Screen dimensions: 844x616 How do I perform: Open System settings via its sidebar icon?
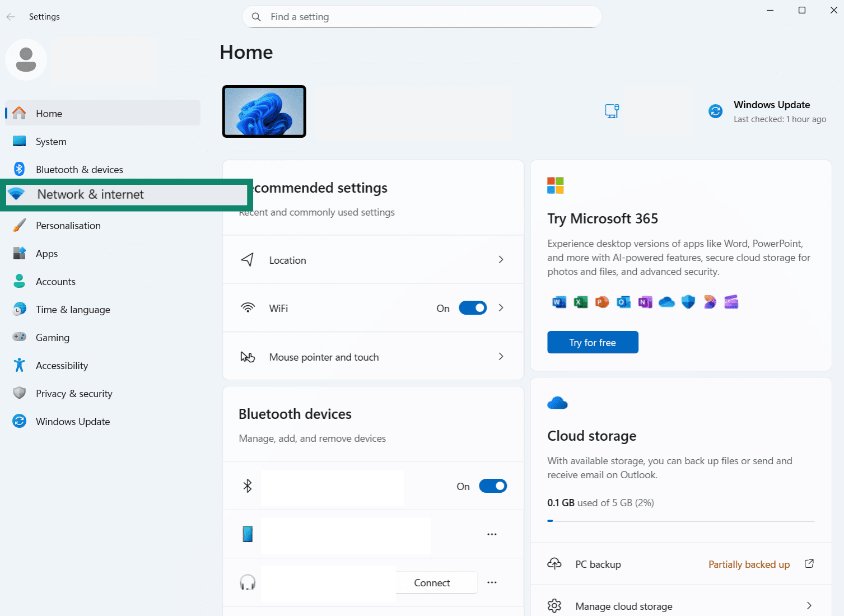coord(20,141)
